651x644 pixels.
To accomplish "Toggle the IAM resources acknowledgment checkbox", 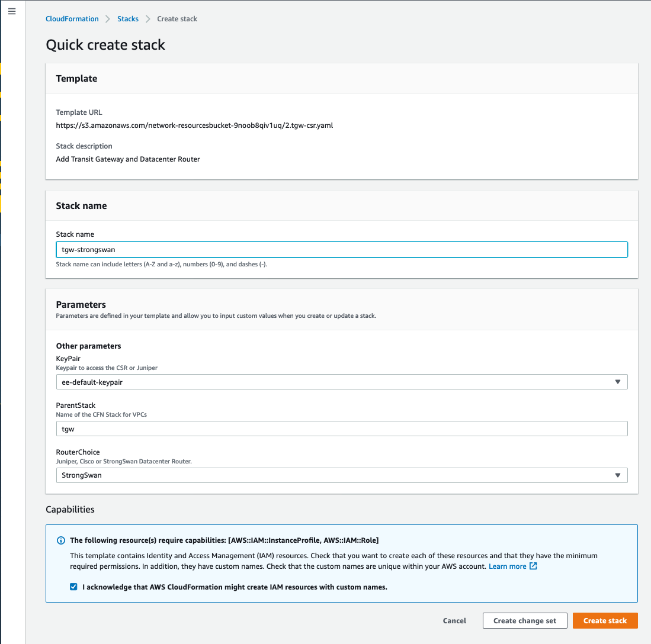I will [x=73, y=587].
